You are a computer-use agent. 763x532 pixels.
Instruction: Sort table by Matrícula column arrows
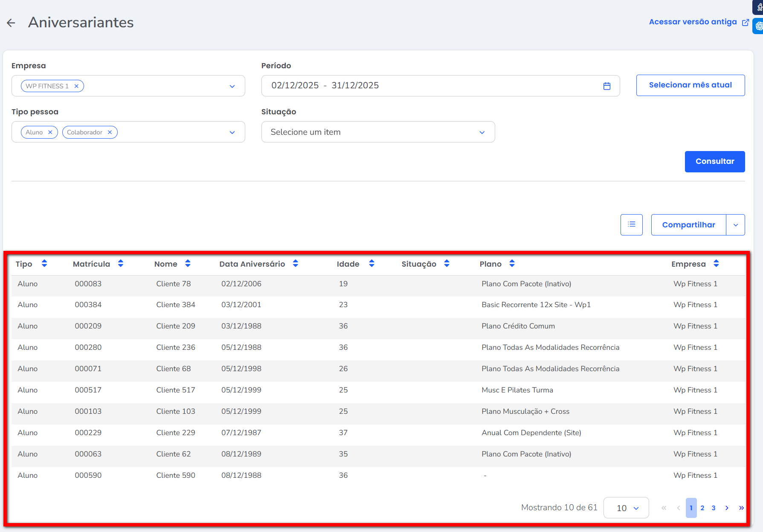[121, 264]
